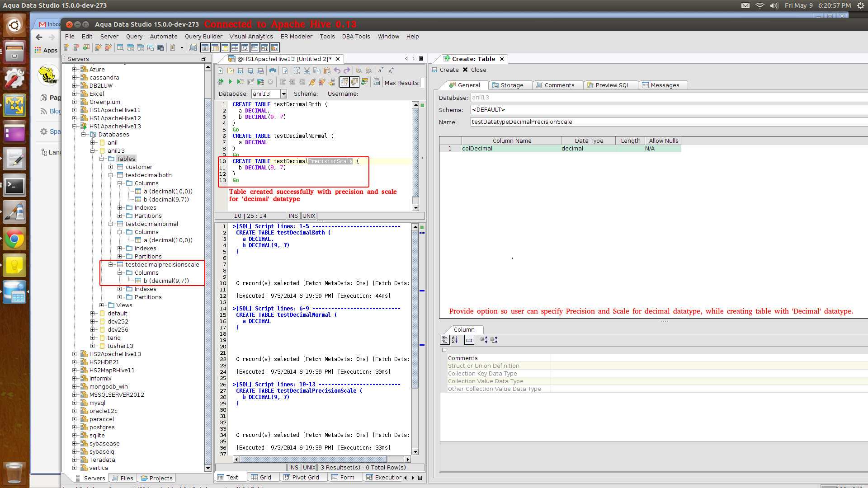Toggle the chart window button in main toolbar
Viewport: 868px width, 488px height.
point(274,47)
